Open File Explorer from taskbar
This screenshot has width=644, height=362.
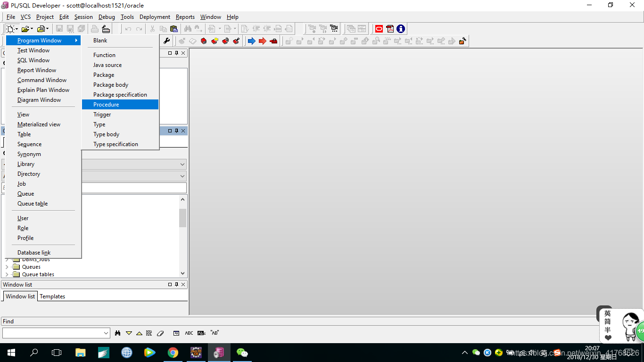coord(81,353)
